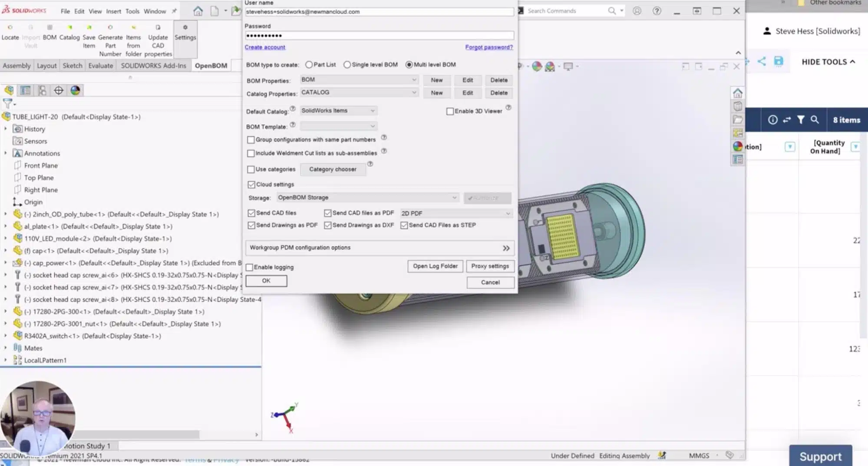Open the 2D PDF format dropdown
The image size is (868, 466).
(456, 213)
